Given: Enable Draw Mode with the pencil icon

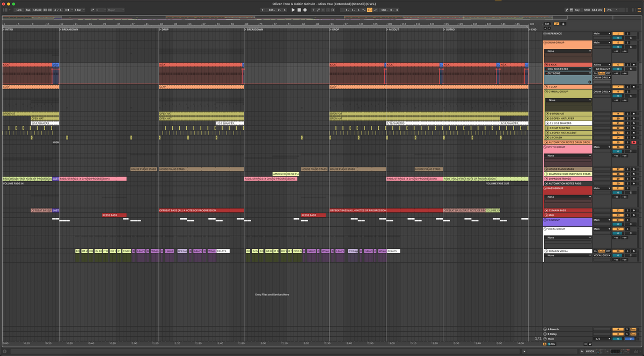Looking at the screenshot, I should point(567,10).
